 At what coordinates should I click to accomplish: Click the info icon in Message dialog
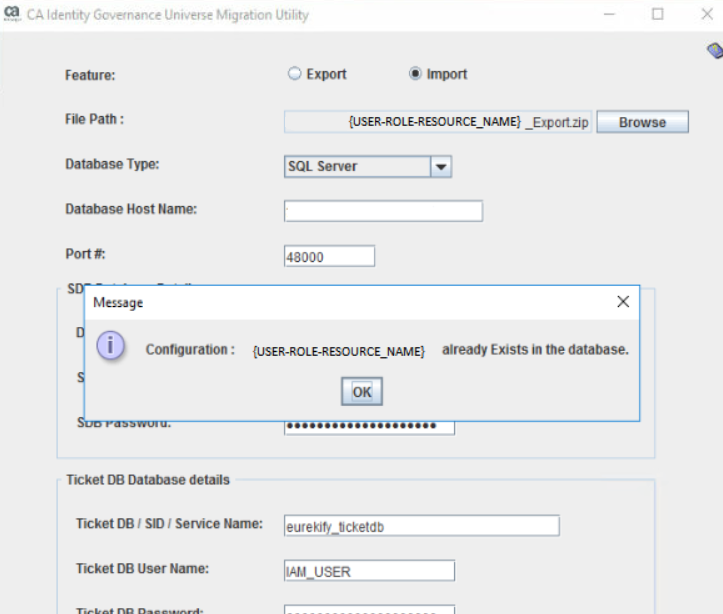click(110, 345)
